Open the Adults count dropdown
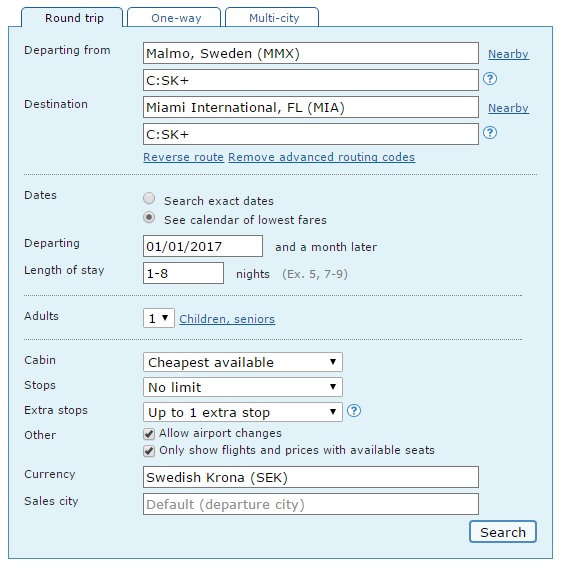Image resolution: width=563 pixels, height=569 pixels. coord(159,318)
